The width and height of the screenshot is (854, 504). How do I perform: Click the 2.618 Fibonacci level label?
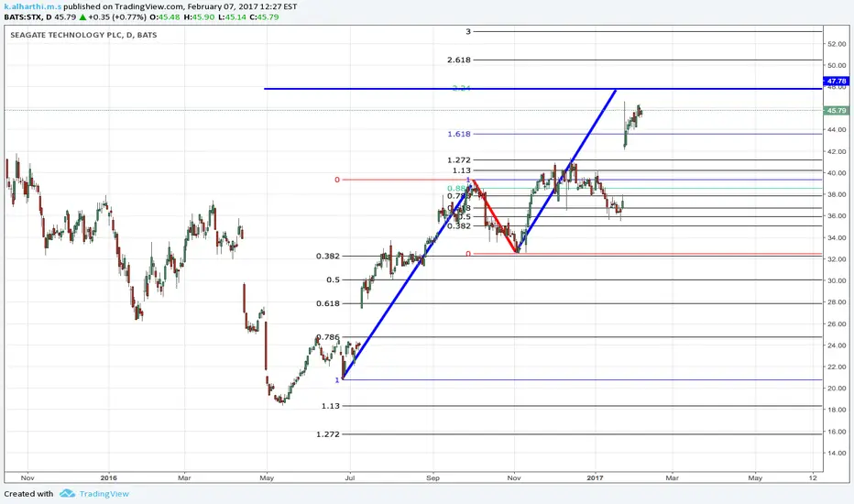pos(459,60)
